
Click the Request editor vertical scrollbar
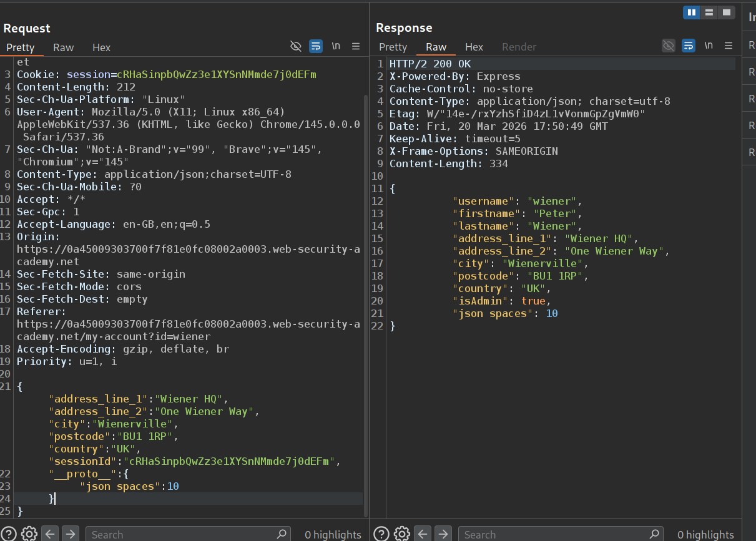[x=366, y=300]
